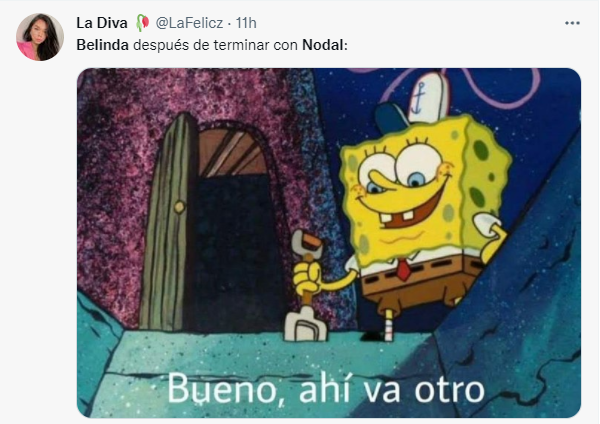Click the bold word Belinda in tweet
The height and width of the screenshot is (424, 600).
click(103, 45)
